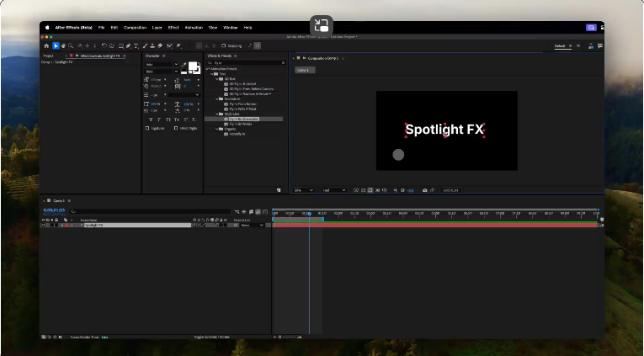Click the white fill color swatch
This screenshot has width=644, height=356.
pyautogui.click(x=193, y=66)
